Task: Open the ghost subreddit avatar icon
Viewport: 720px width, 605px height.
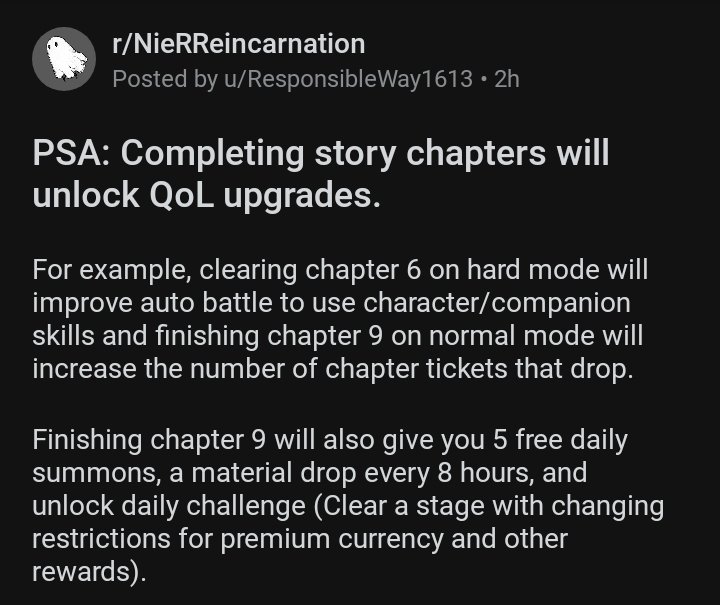Action: click(x=64, y=59)
